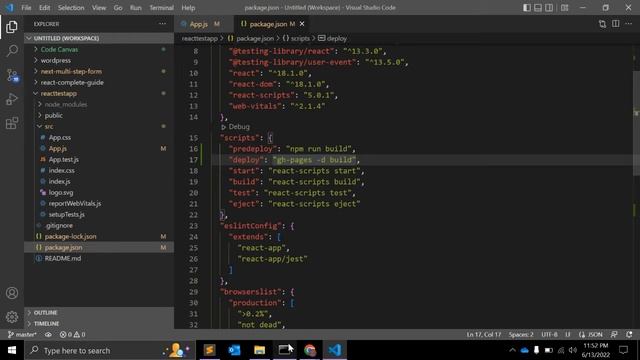Open the View menu
This screenshot has height=360, width=640.
(99, 8)
